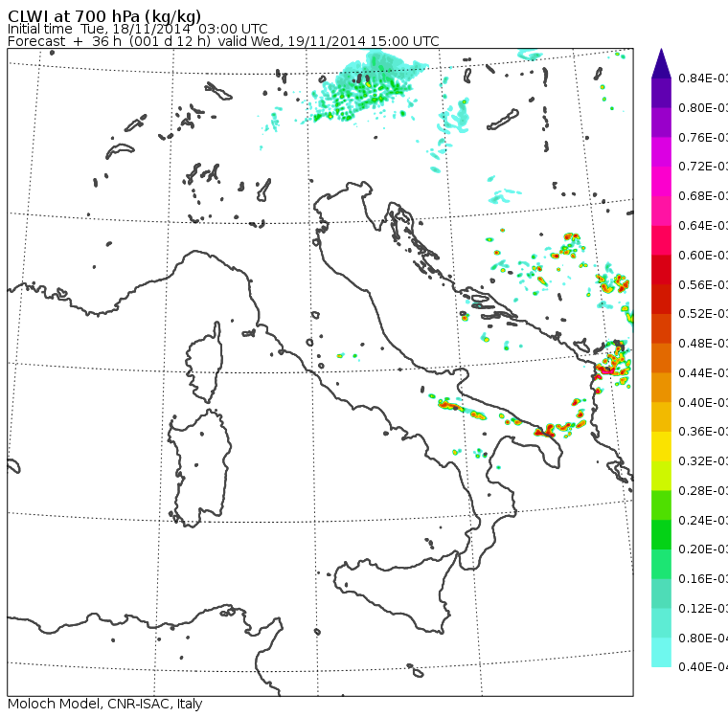Click the green colorbar band above 0.20E-03
The width and height of the screenshot is (728, 717).
tap(661, 534)
